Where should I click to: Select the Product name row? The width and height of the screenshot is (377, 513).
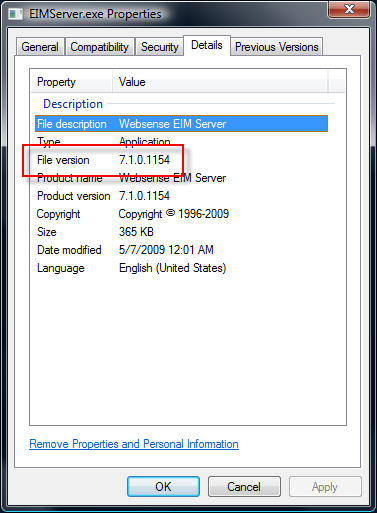tap(181, 178)
